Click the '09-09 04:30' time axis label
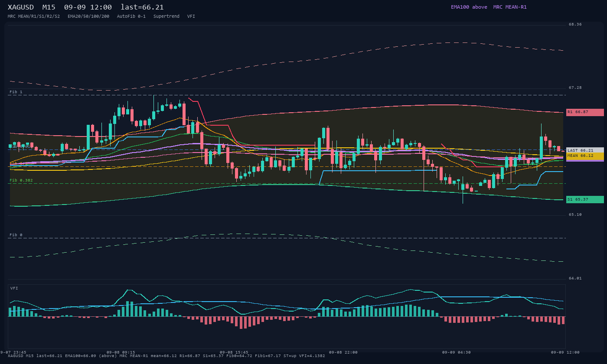Image resolution: width=607 pixels, height=364 pixels. point(457,352)
